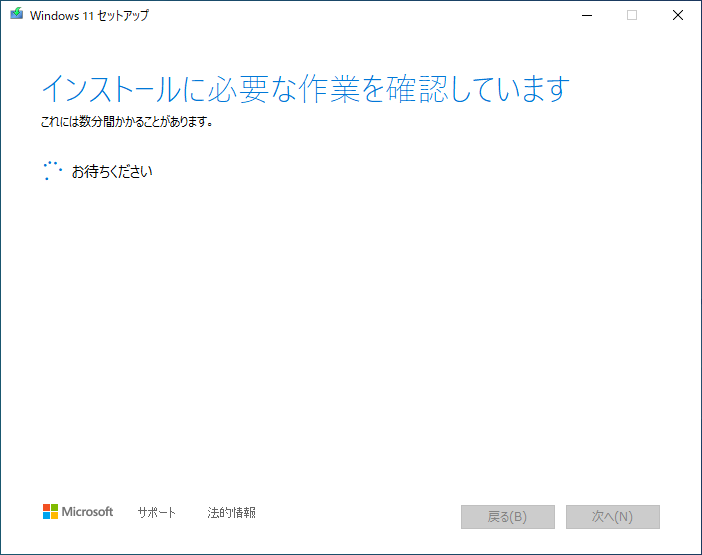Click the 次へ(N) button
The height and width of the screenshot is (555, 702).
click(x=612, y=517)
